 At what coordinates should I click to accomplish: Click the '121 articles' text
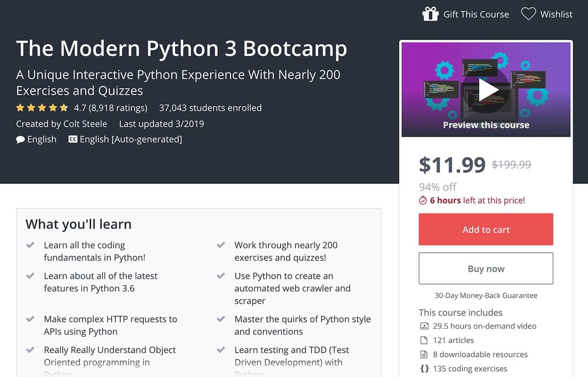click(454, 340)
